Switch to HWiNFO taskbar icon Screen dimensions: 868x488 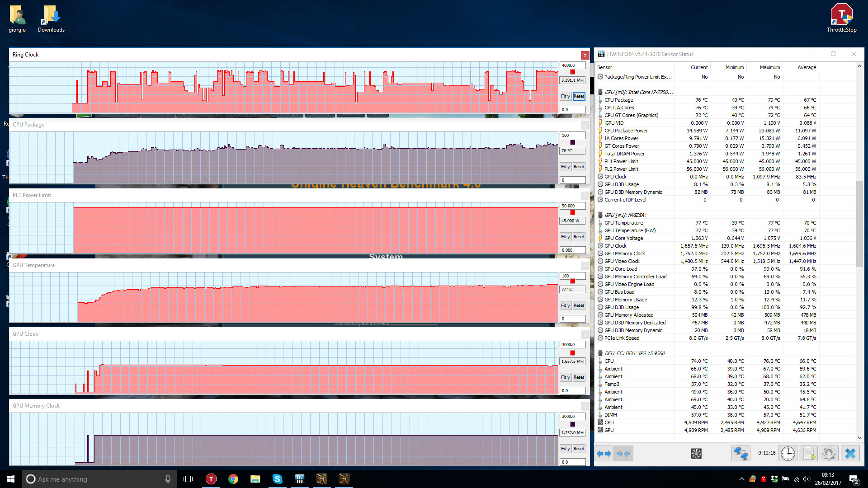pyautogui.click(x=299, y=479)
